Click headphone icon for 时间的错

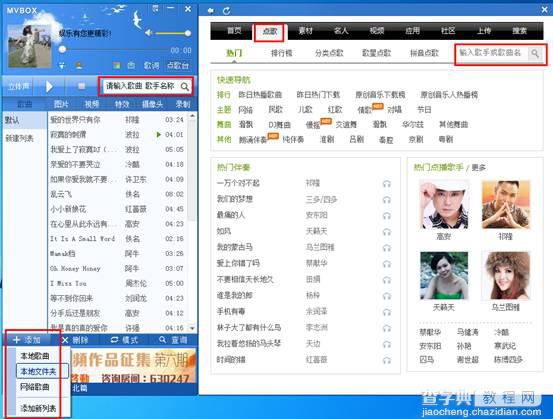tap(387, 360)
